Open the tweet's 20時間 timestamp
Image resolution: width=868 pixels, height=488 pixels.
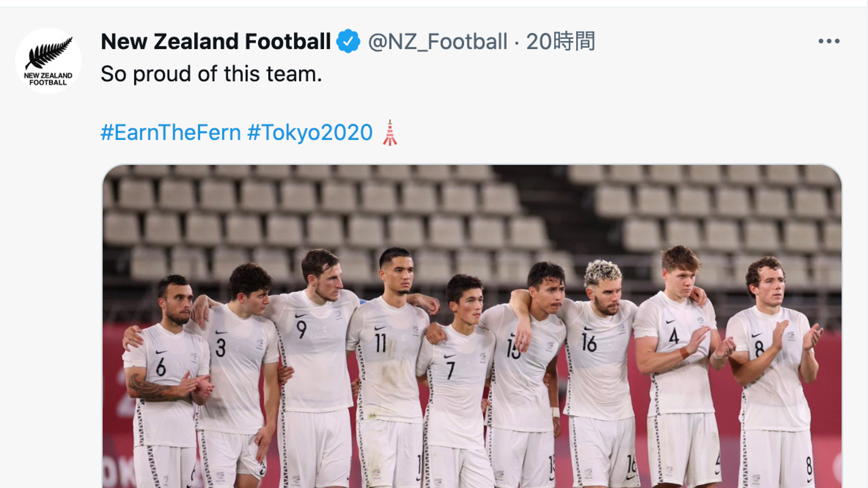[560, 41]
